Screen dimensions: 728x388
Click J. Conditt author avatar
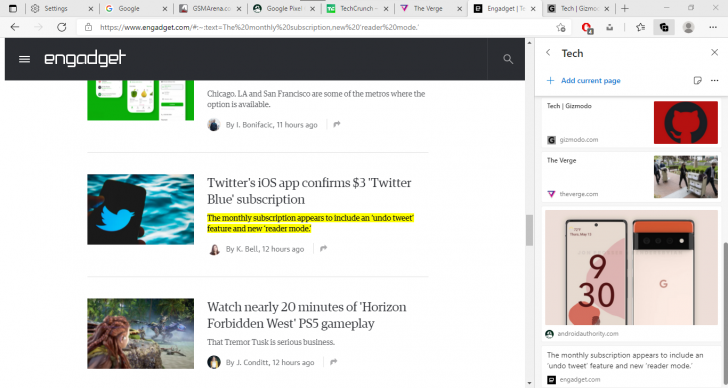click(214, 362)
